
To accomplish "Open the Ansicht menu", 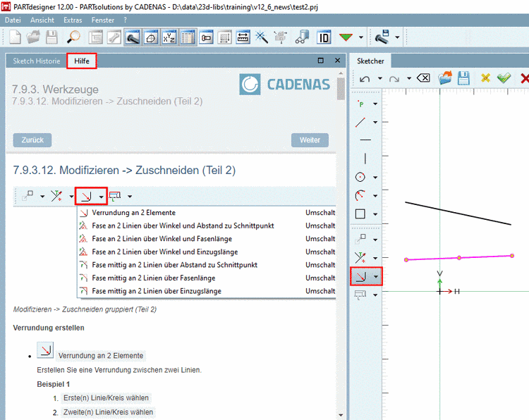I will (x=42, y=20).
